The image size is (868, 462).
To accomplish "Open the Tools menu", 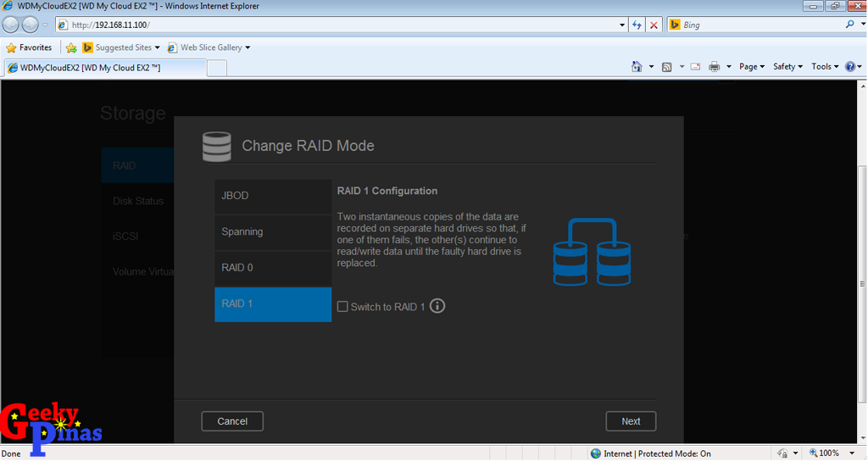I will coord(825,66).
